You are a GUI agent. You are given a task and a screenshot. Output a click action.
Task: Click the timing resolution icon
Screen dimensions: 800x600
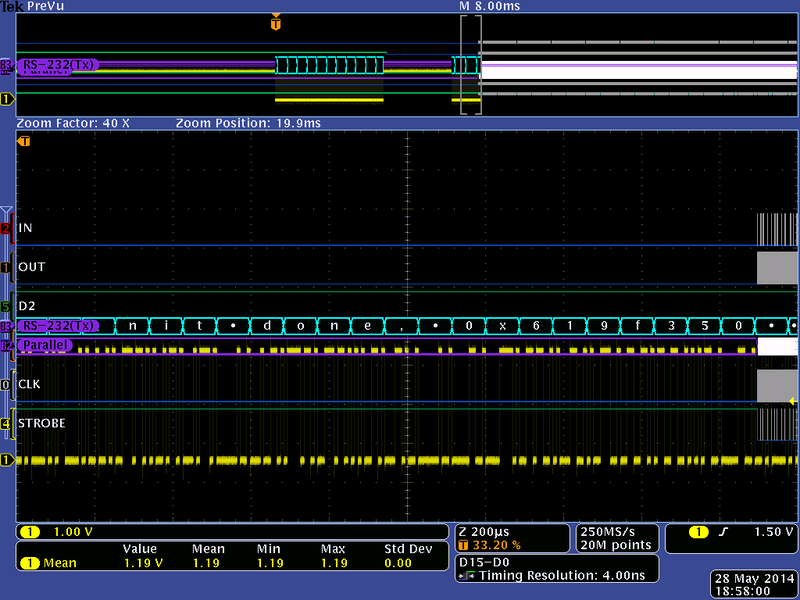point(466,576)
